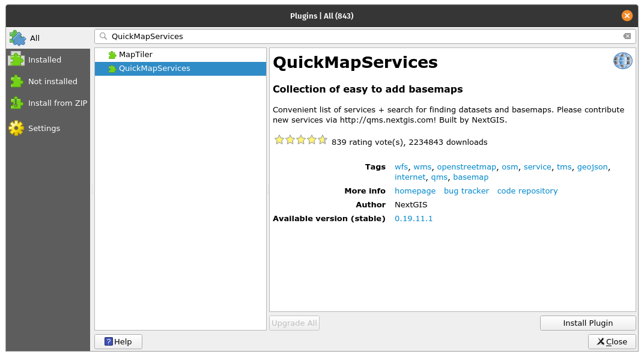Open the plugin homepage link
Image resolution: width=644 pixels, height=357 pixels.
click(x=415, y=191)
